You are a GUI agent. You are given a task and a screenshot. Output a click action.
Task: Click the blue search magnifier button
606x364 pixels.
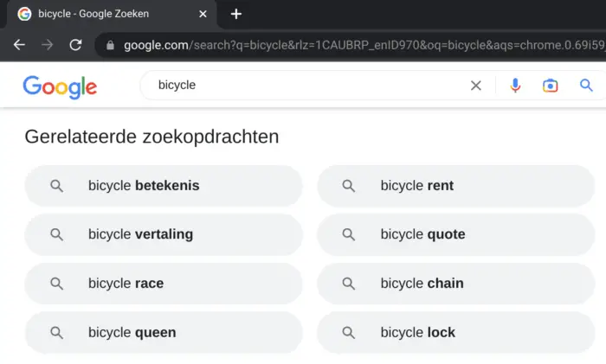(x=586, y=85)
